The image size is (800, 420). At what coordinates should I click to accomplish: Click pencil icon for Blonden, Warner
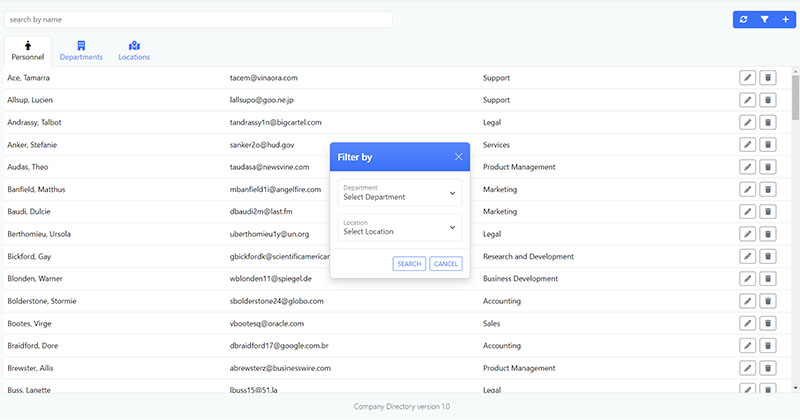click(747, 279)
